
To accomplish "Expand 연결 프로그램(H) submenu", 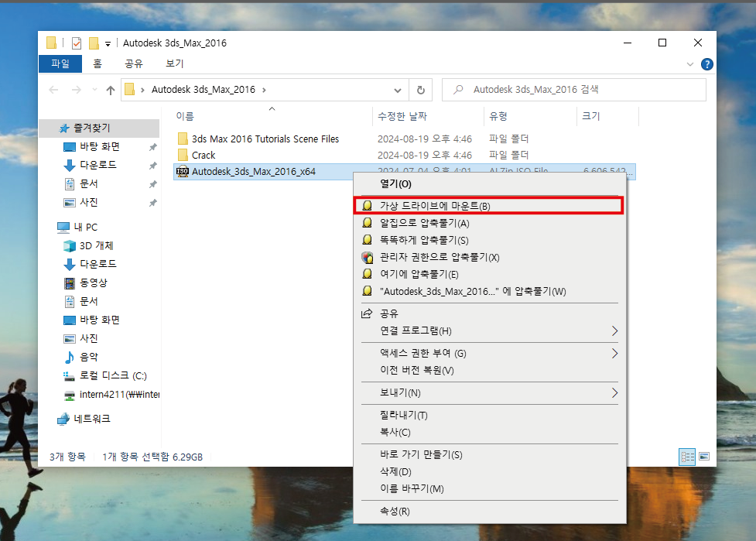I will [489, 330].
